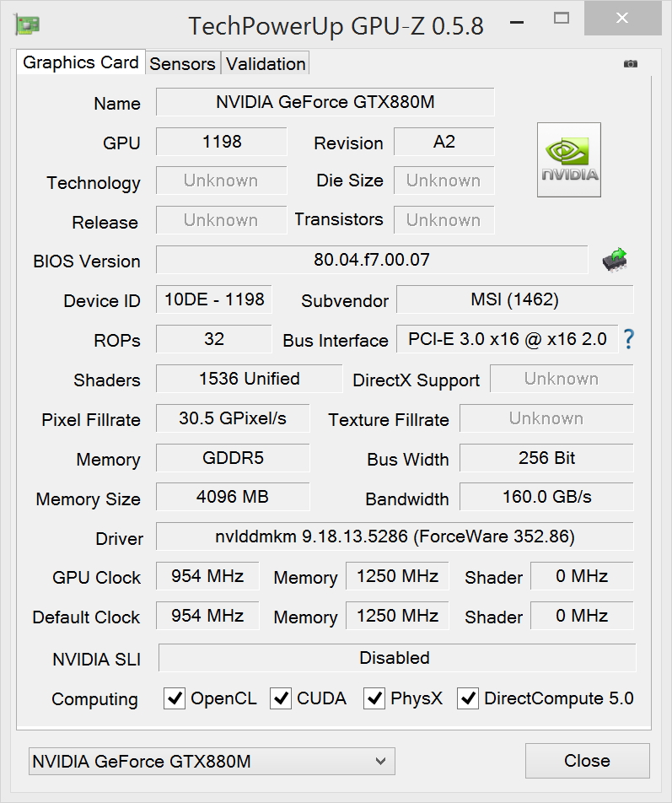
Task: Toggle the CUDA checkbox
Action: [x=281, y=698]
